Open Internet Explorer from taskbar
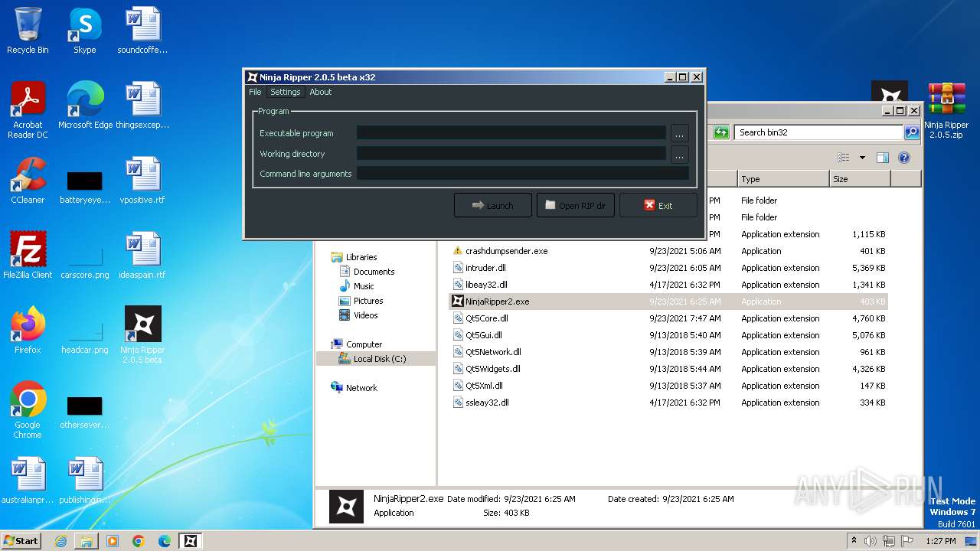Image resolution: width=980 pixels, height=551 pixels. tap(60, 541)
